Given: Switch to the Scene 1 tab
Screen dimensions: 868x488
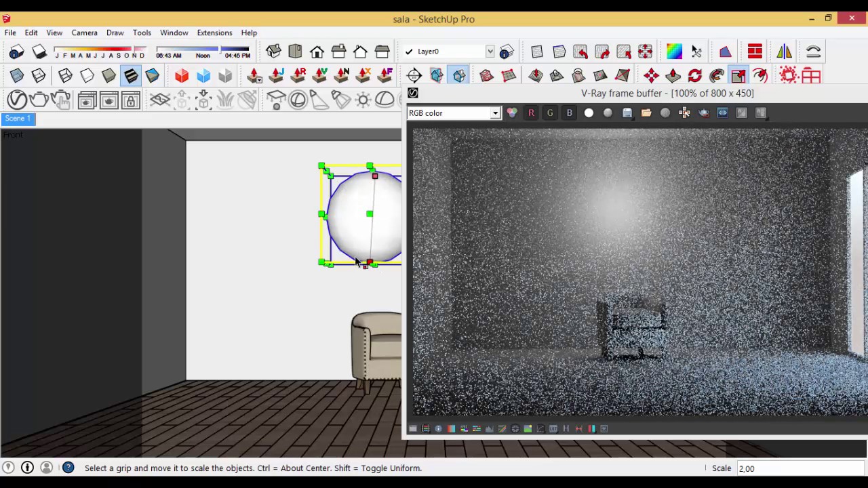Looking at the screenshot, I should tap(18, 119).
